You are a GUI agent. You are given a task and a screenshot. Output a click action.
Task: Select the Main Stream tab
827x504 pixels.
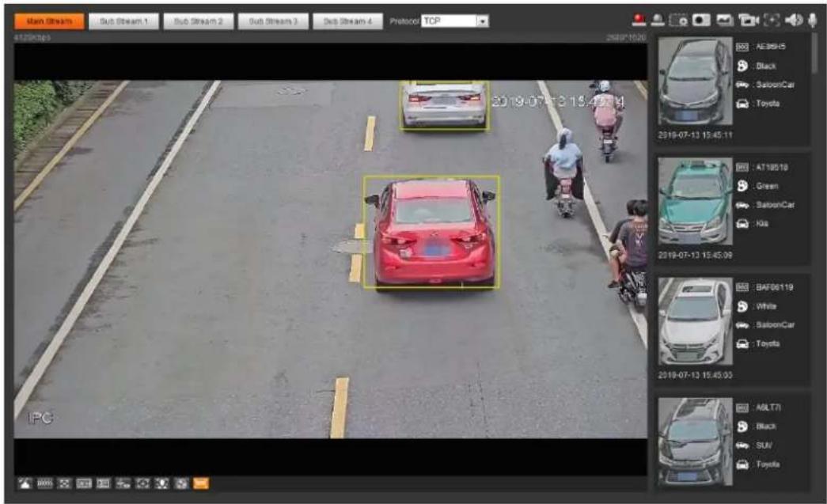(x=49, y=21)
